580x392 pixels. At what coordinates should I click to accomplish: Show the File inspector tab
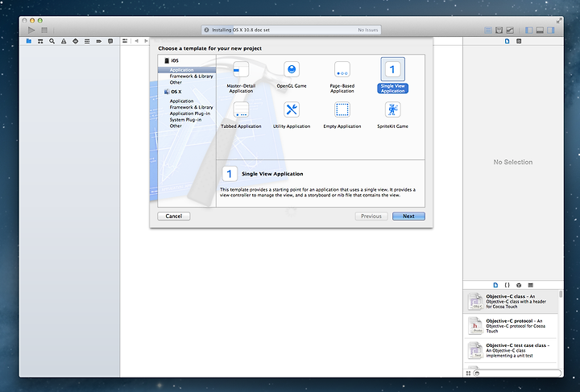[x=507, y=41]
